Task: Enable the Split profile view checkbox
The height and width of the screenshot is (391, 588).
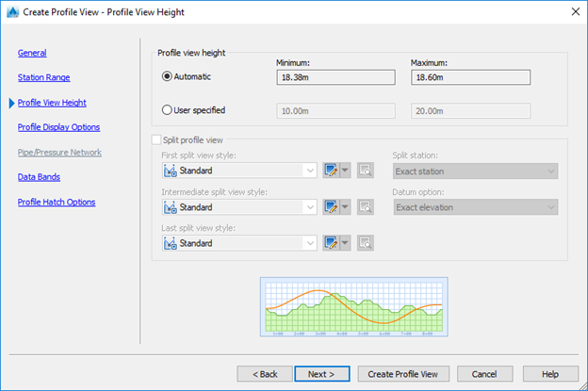Action: pyautogui.click(x=156, y=139)
